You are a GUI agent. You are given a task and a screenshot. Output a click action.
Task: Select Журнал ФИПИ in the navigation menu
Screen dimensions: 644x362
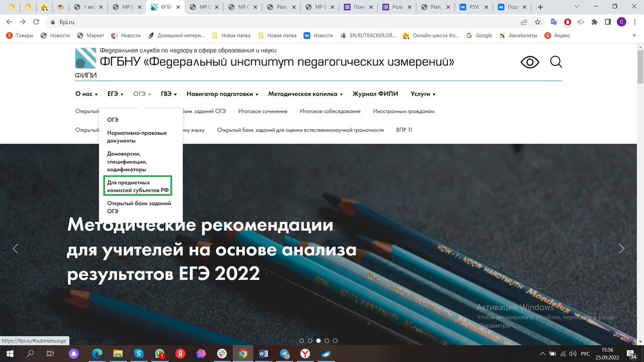coord(375,93)
